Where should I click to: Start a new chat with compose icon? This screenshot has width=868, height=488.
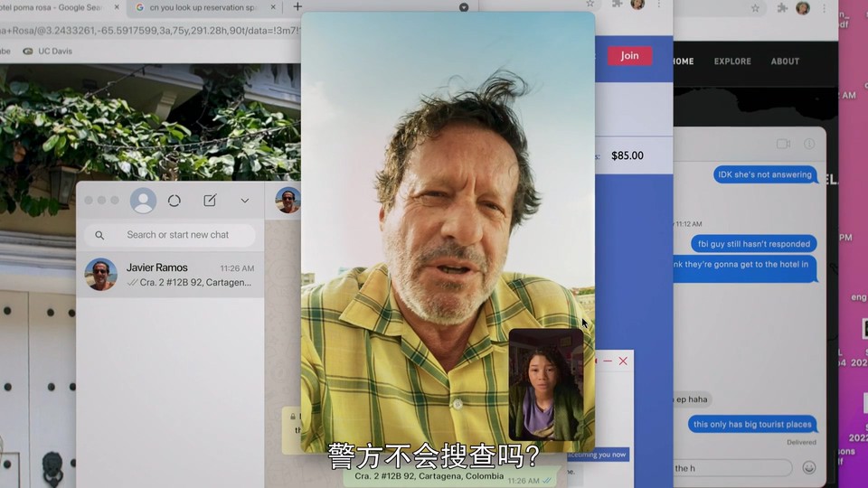tap(210, 201)
